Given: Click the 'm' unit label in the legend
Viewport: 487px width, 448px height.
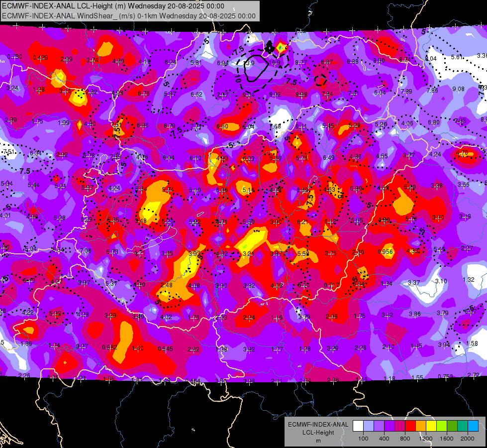Looking at the screenshot, I should point(318,441).
